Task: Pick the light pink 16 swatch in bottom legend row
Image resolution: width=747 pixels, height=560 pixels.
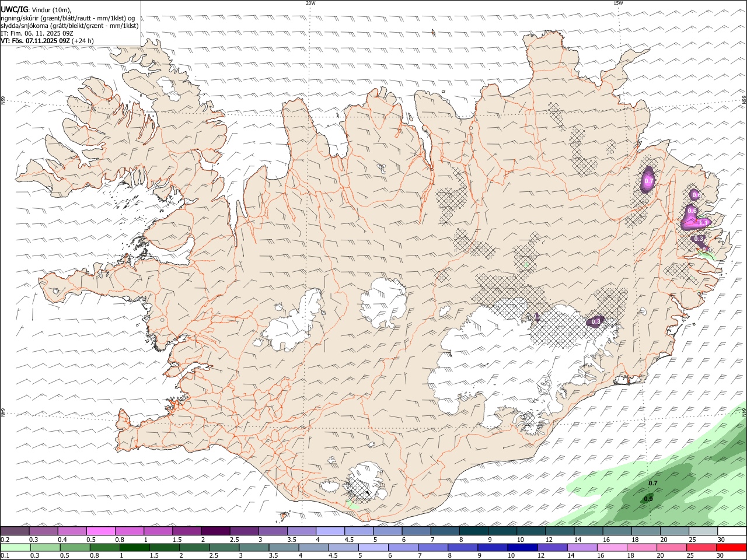Action: tap(612, 547)
